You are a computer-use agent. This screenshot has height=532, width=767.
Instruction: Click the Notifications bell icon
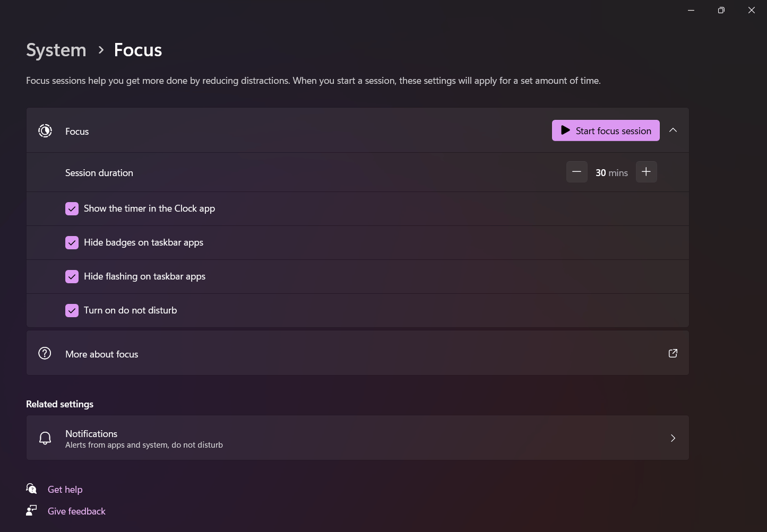45,438
